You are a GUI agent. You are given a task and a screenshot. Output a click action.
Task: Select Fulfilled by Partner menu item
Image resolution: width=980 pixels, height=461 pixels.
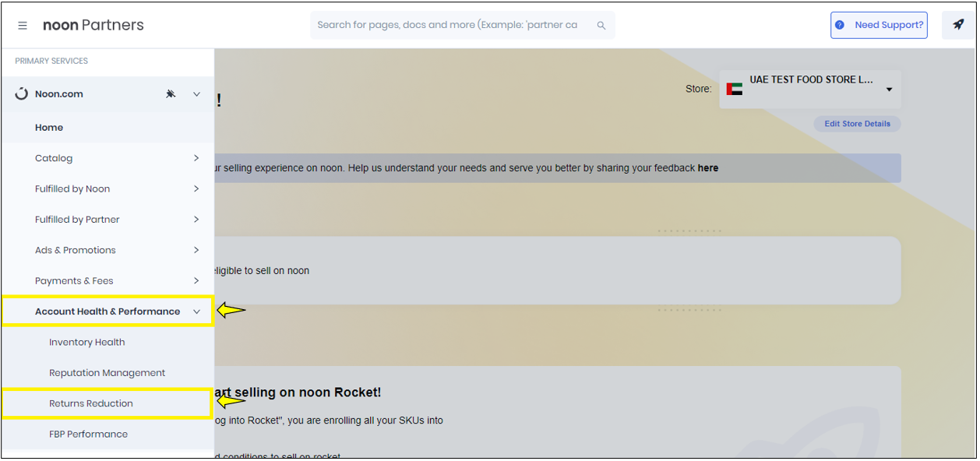coord(108,220)
